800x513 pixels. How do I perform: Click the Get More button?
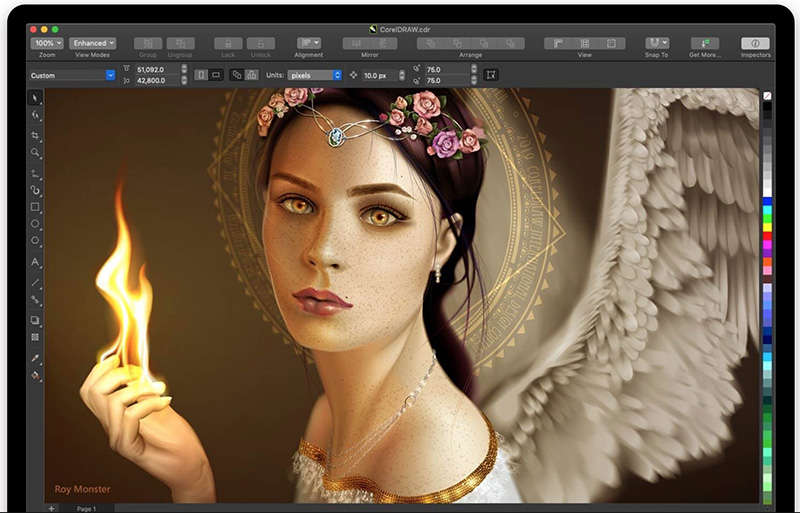[x=705, y=43]
